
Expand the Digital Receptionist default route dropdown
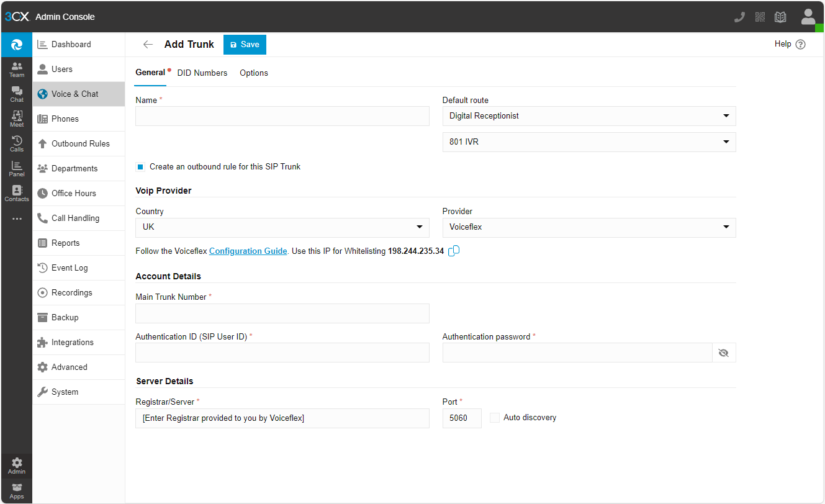588,116
